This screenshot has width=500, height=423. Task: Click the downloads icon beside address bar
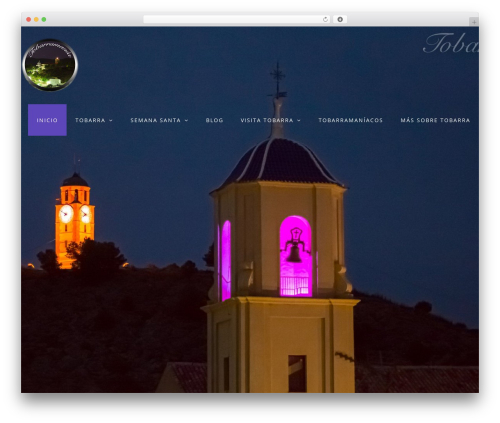point(340,20)
